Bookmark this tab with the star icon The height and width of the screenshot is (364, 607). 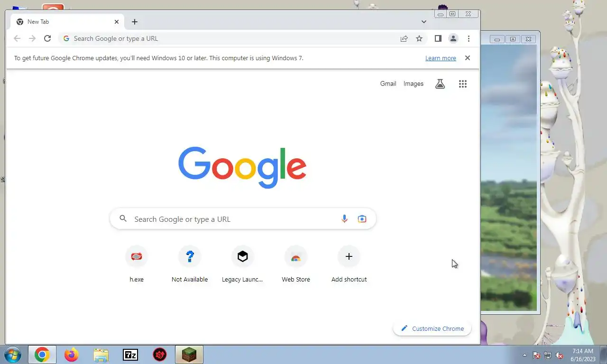[419, 38]
